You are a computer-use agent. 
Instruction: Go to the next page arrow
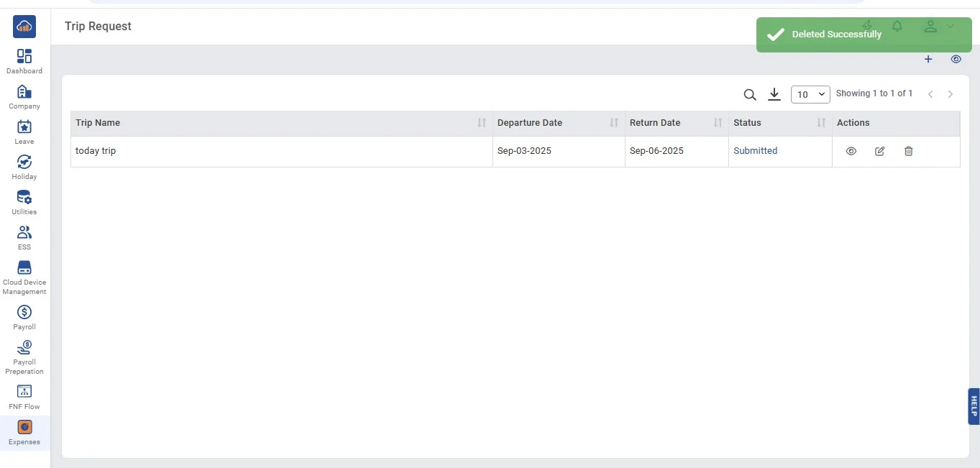(950, 94)
